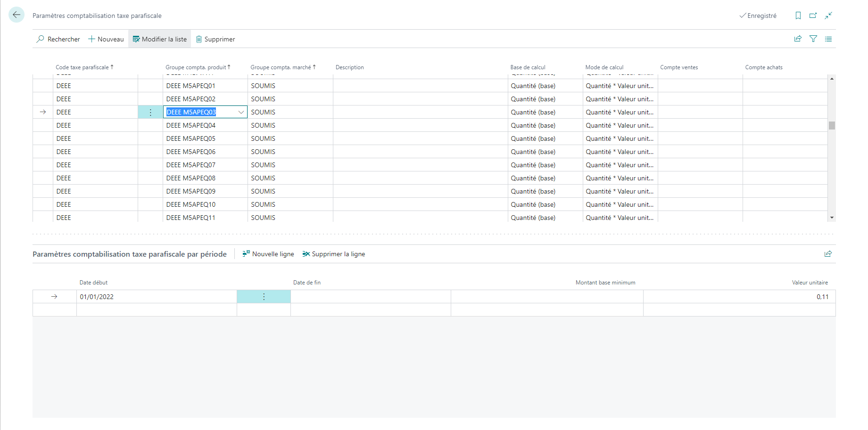Sort by Code taxe parafiscale column header
Image resolution: width=868 pixels, height=430 pixels.
click(84, 67)
